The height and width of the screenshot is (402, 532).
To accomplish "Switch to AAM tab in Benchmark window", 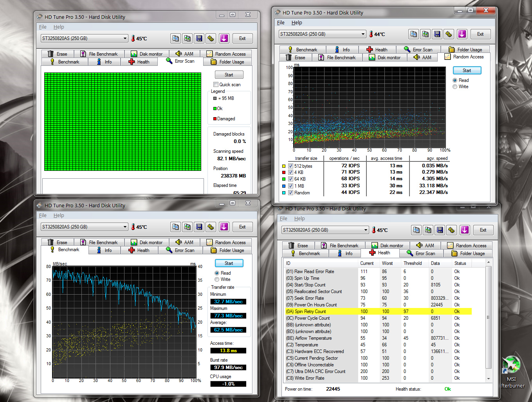I will click(x=184, y=243).
